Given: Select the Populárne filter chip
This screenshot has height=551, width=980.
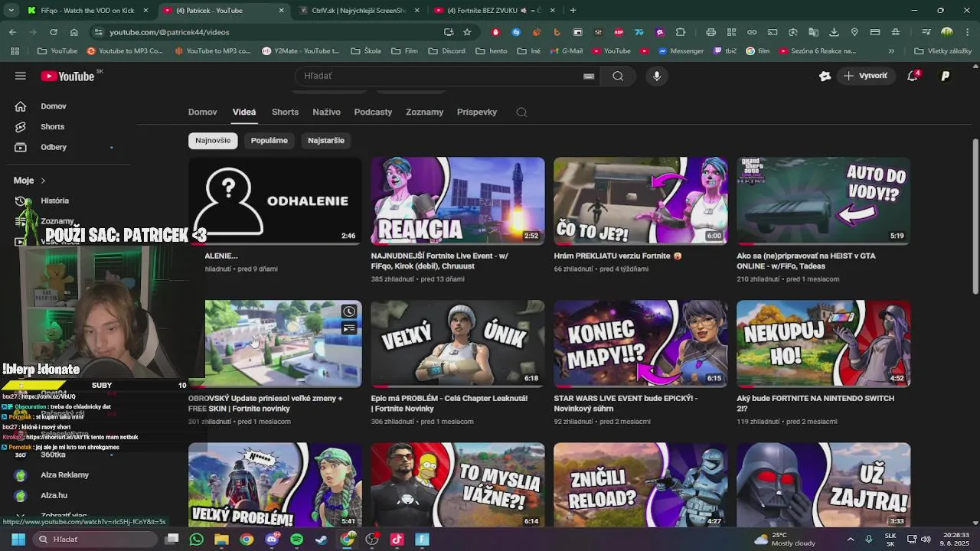Looking at the screenshot, I should (269, 140).
